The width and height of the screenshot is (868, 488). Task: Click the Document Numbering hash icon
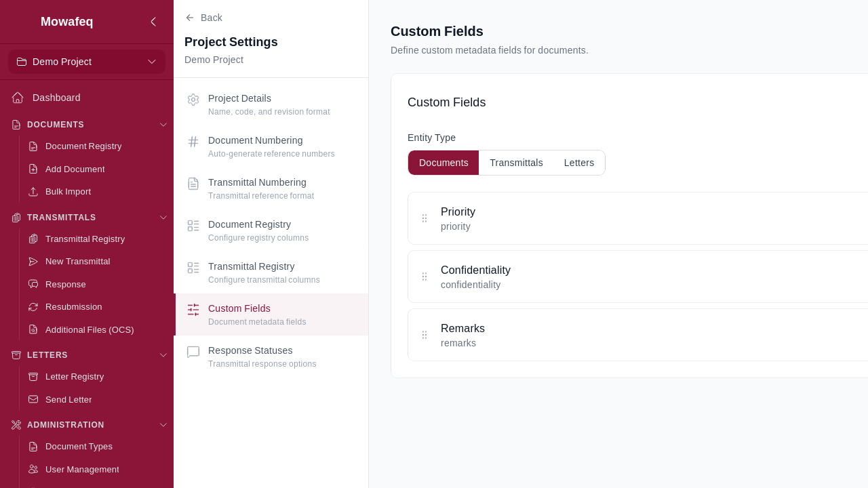[193, 142]
